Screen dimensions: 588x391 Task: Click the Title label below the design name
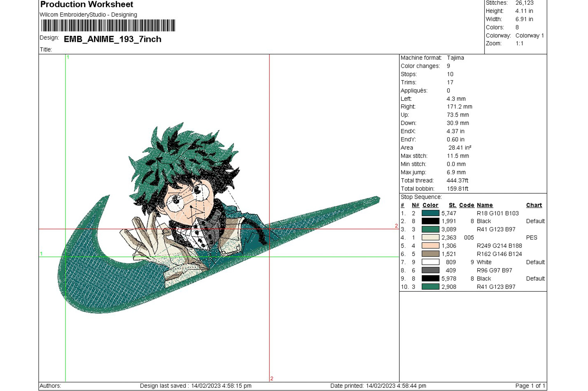[46, 50]
